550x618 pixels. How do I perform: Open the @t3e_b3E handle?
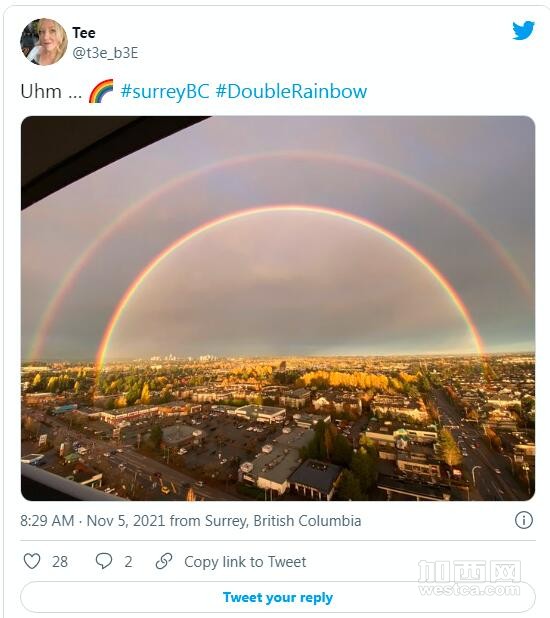[x=105, y=53]
